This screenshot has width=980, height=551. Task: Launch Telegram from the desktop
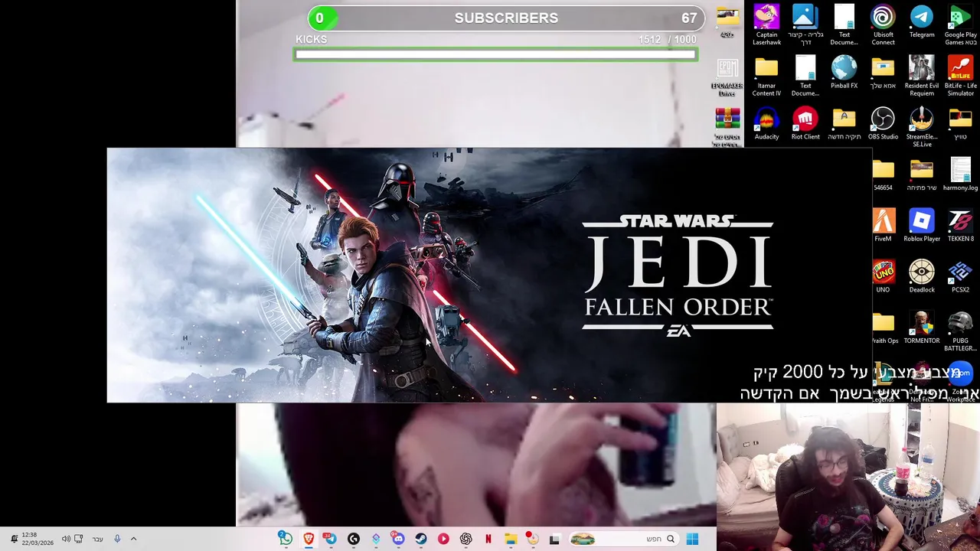(922, 21)
